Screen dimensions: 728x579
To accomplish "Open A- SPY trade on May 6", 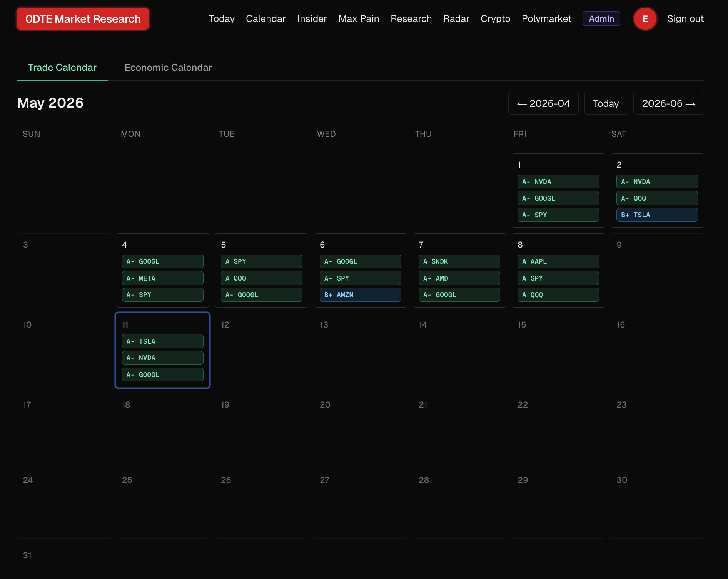I will (361, 278).
